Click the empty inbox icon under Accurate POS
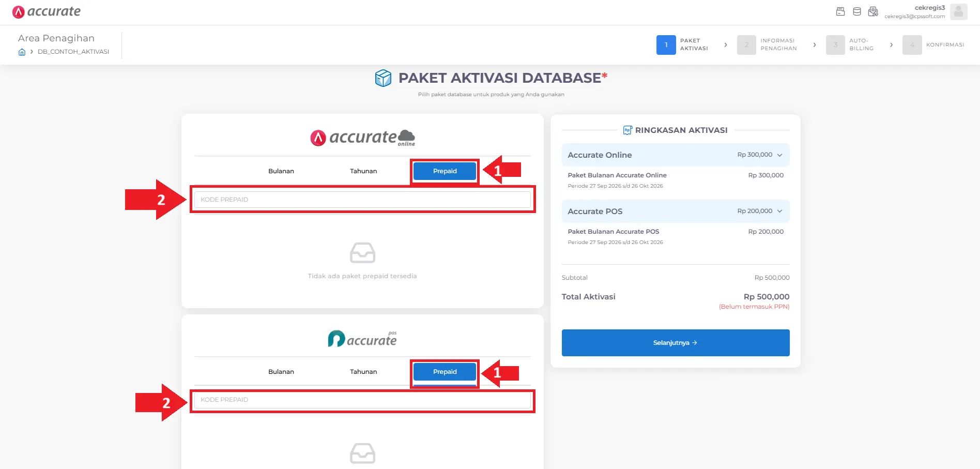 pyautogui.click(x=362, y=453)
